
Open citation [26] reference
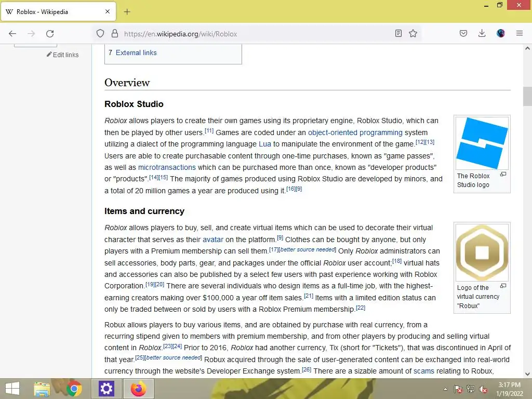(307, 369)
